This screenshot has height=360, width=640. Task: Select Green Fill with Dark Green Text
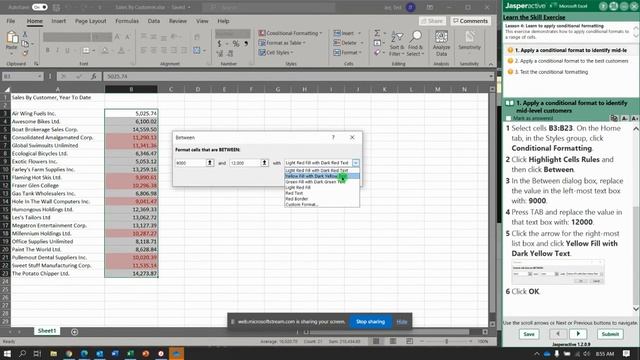[x=322, y=182]
